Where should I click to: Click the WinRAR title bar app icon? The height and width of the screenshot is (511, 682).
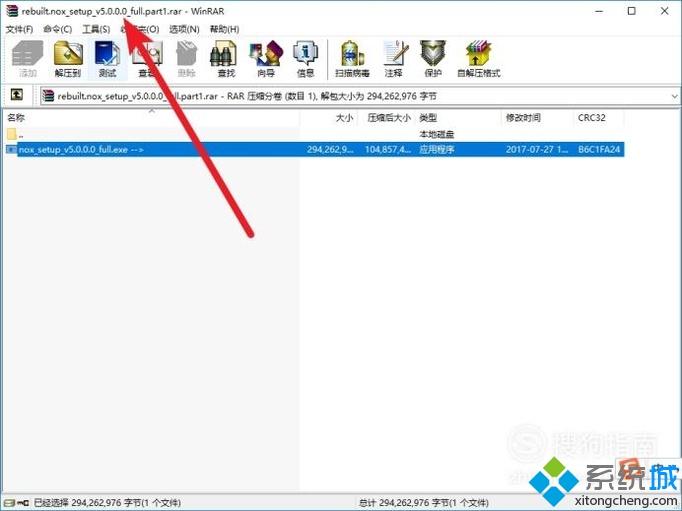pos(12,10)
